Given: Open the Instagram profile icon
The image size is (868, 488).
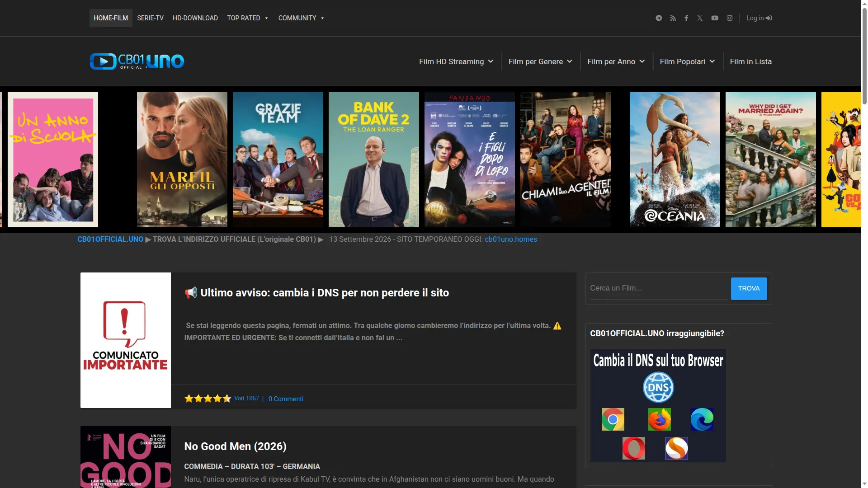Looking at the screenshot, I should (x=730, y=18).
